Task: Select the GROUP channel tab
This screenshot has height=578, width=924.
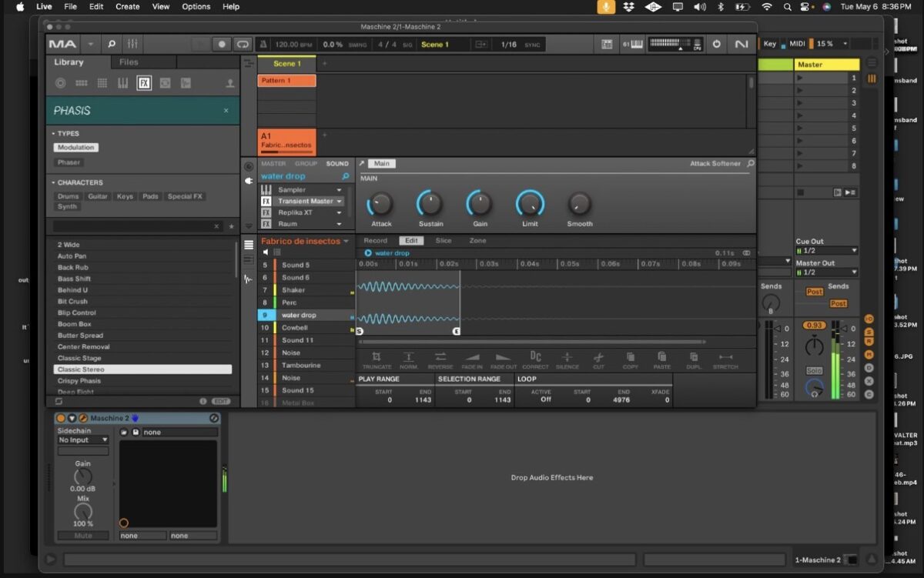Action: click(x=306, y=164)
